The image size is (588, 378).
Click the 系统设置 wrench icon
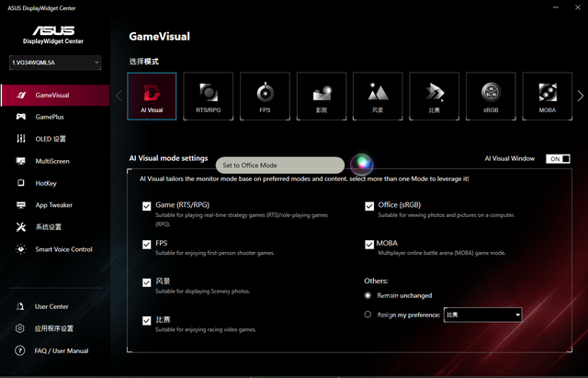point(21,227)
